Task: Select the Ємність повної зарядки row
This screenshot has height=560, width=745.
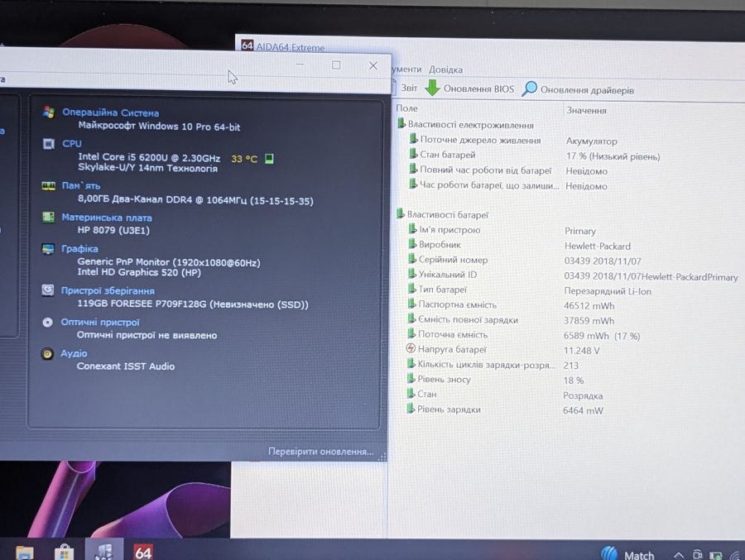Action: (x=511, y=320)
